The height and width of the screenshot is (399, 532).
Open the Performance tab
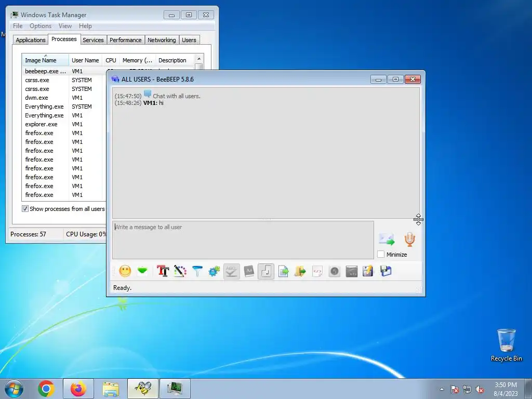[x=126, y=40]
